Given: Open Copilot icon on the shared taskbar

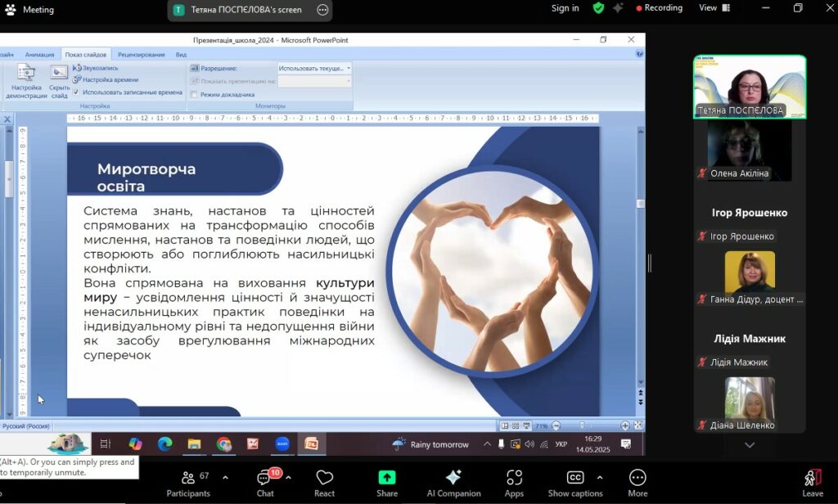Looking at the screenshot, I should tap(135, 443).
